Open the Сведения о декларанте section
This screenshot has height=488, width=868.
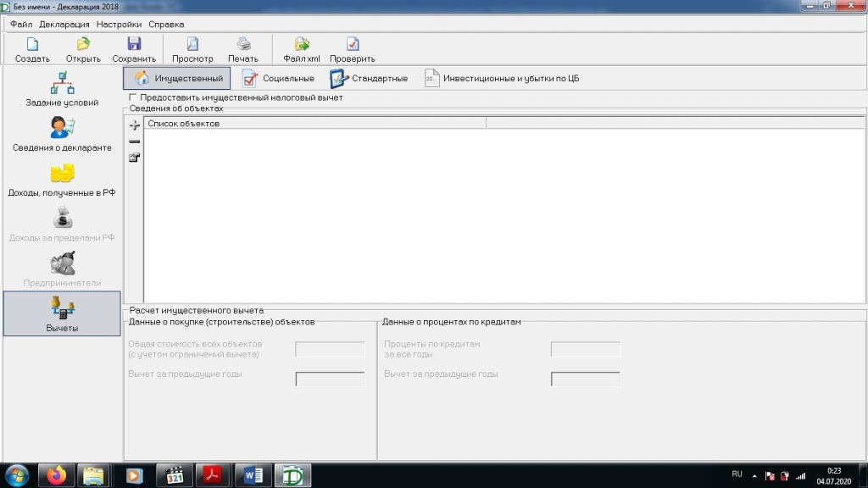click(62, 135)
